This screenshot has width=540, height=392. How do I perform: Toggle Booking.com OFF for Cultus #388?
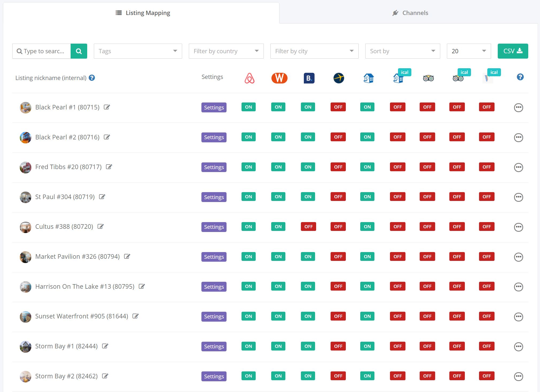tap(308, 227)
